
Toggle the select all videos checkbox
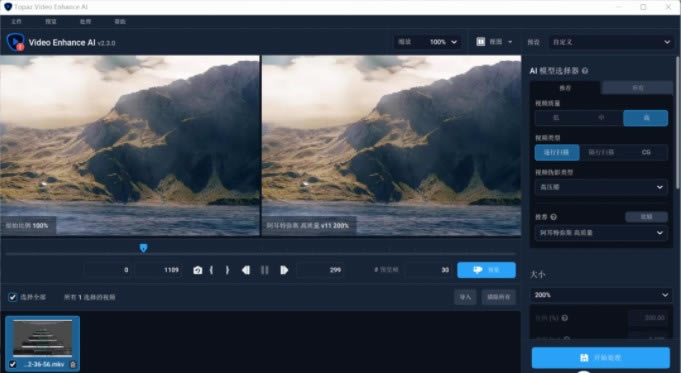point(13,297)
